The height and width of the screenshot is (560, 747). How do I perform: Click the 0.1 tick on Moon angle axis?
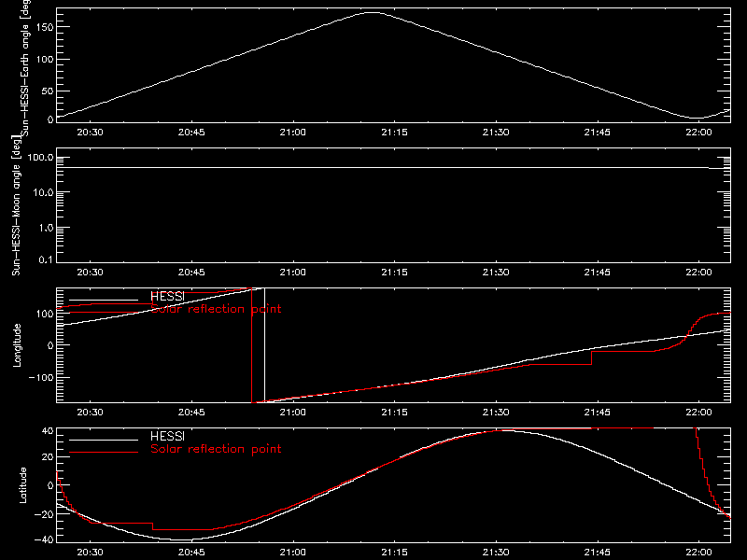[46, 259]
